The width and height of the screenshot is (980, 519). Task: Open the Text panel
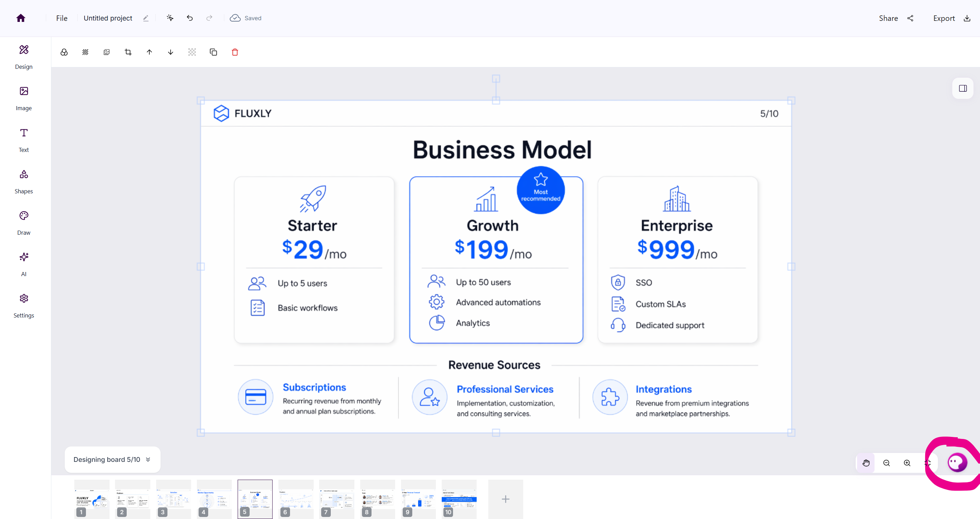click(x=24, y=140)
